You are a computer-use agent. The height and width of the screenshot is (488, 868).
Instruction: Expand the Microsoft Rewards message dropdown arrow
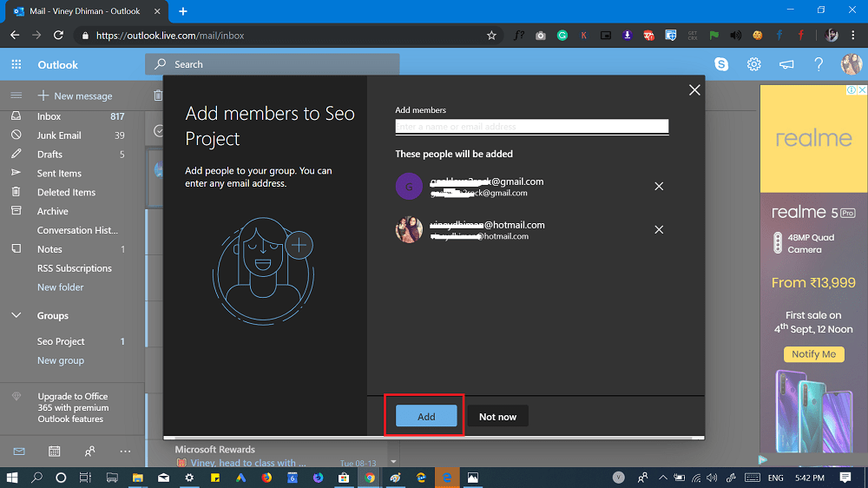(393, 461)
